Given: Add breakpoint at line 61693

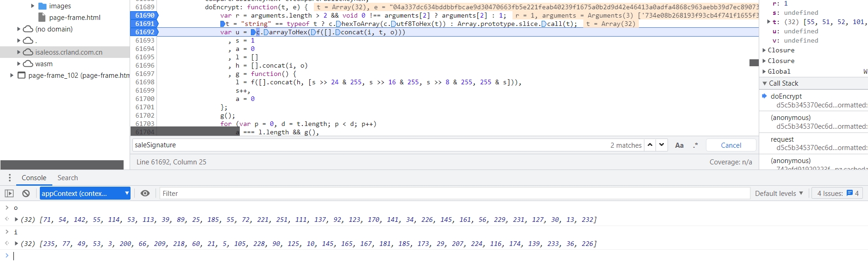Looking at the screenshot, I should [x=144, y=40].
